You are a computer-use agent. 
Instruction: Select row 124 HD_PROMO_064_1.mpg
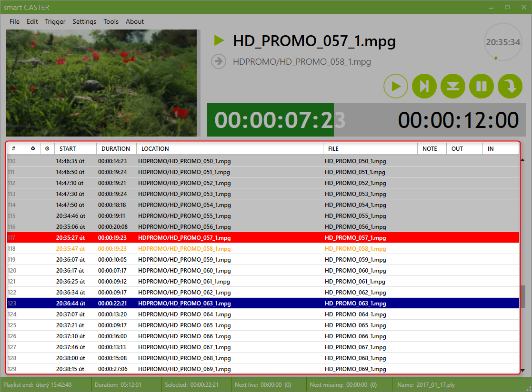coord(263,314)
